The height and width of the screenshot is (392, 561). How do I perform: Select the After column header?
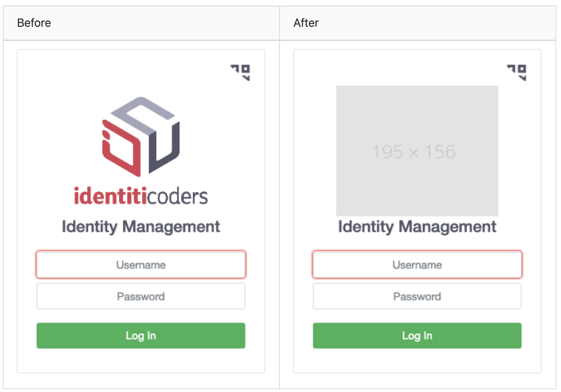tap(306, 23)
